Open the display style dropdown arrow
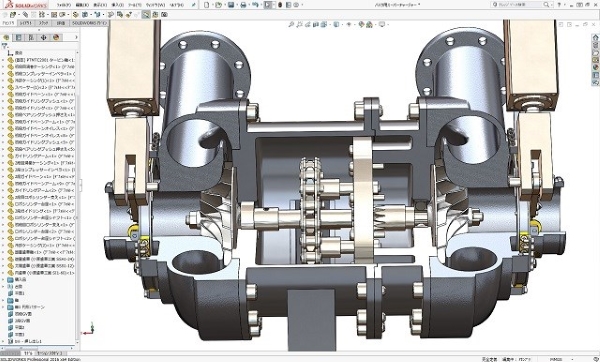600x362 pixels. (x=341, y=24)
